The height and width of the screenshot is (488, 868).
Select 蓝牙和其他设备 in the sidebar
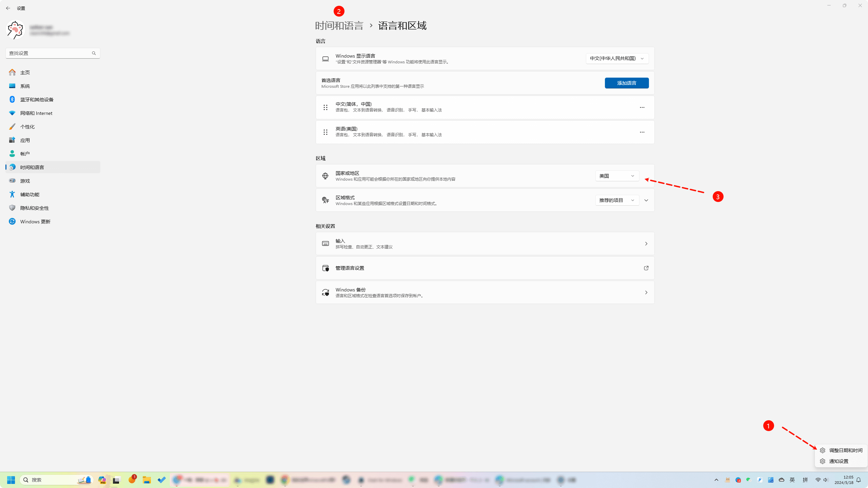pos(37,100)
